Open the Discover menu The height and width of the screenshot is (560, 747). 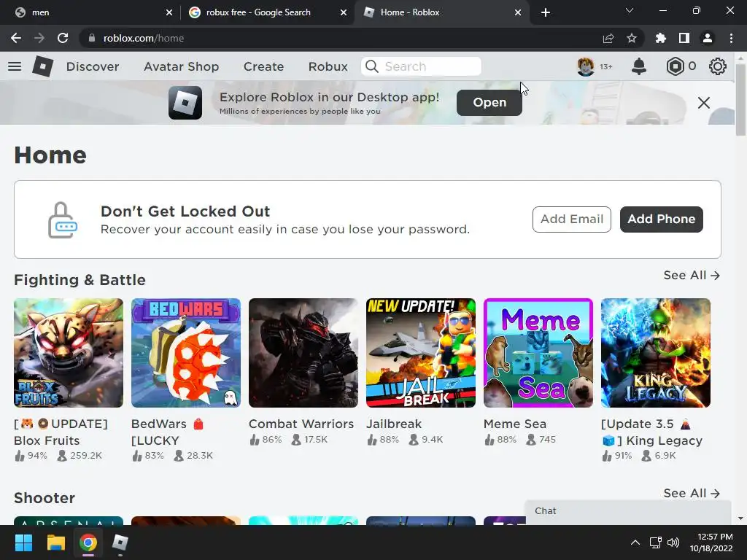coord(93,66)
